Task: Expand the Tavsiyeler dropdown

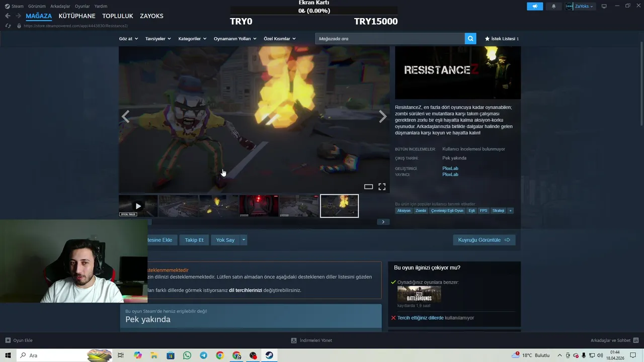Action: point(158,39)
